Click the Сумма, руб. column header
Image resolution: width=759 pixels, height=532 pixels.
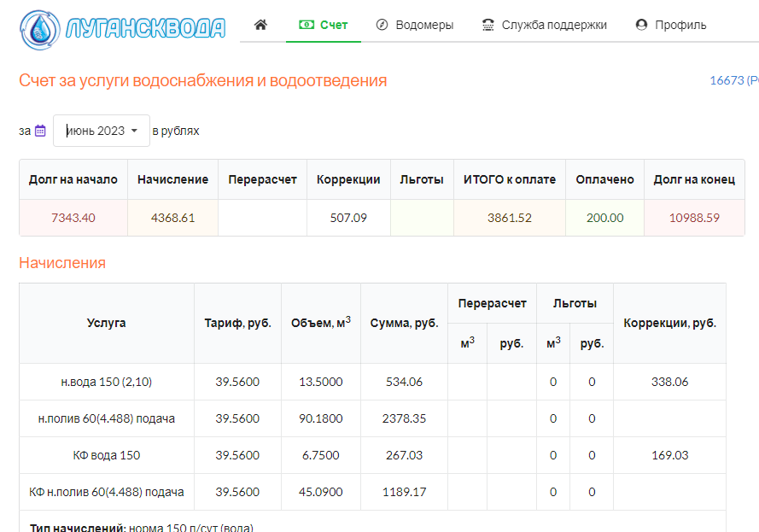(x=404, y=323)
